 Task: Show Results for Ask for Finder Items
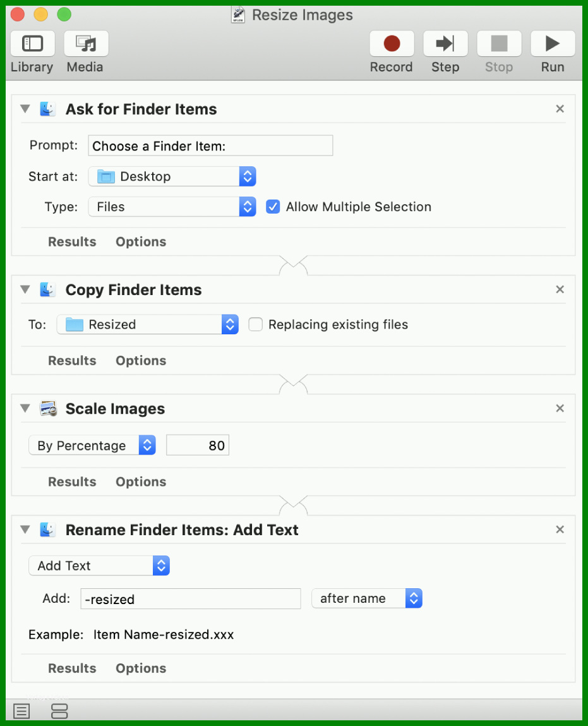(72, 242)
